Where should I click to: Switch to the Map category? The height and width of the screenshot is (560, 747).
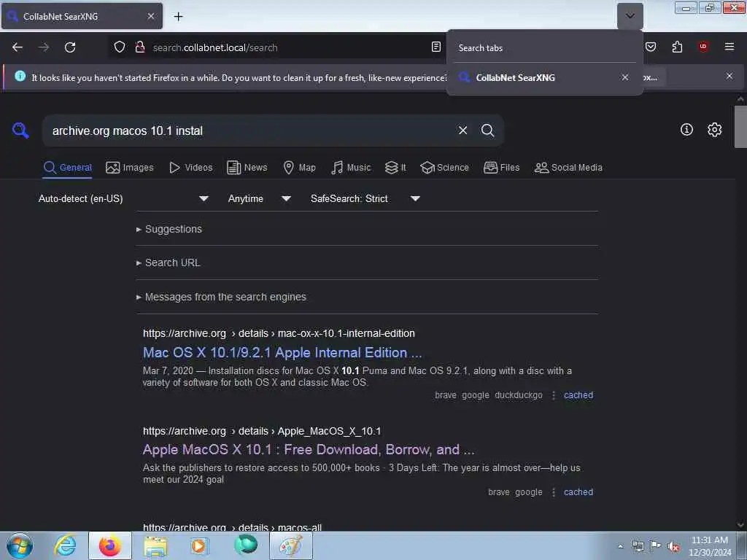pos(299,168)
